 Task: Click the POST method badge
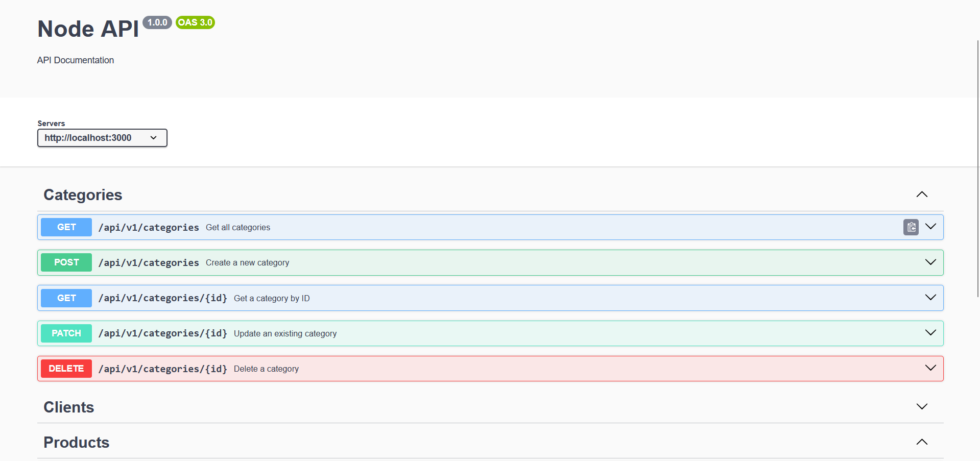(66, 262)
